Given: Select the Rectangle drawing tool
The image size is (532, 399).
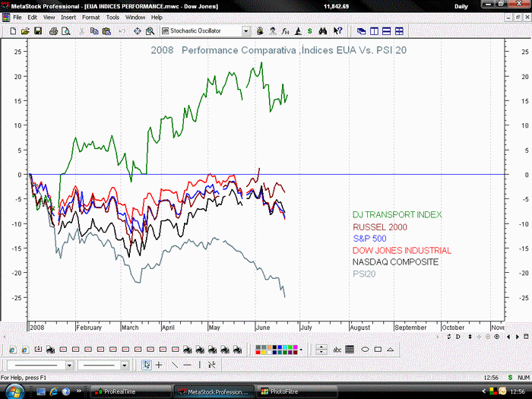Looking at the screenshot, I should 378,349.
